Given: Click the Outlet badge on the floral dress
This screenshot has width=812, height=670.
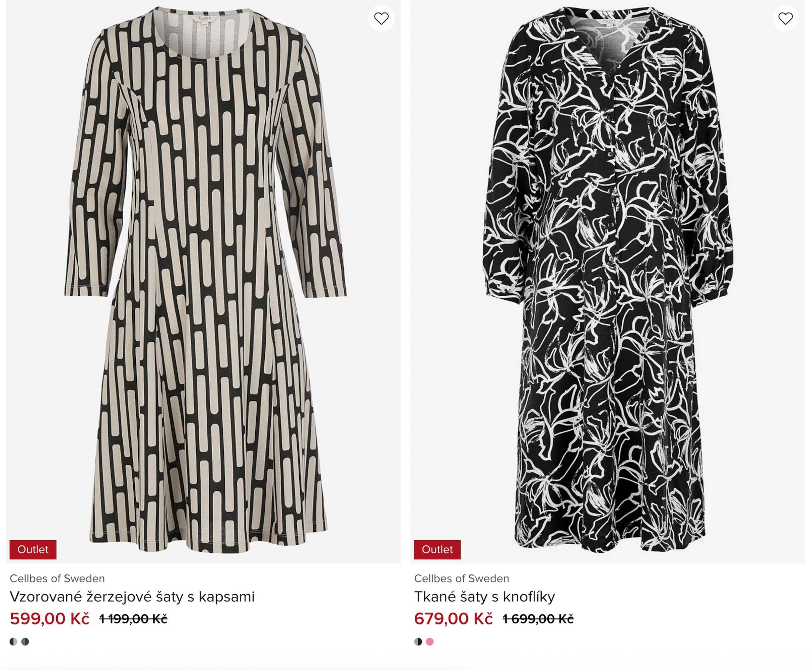Looking at the screenshot, I should (x=437, y=550).
